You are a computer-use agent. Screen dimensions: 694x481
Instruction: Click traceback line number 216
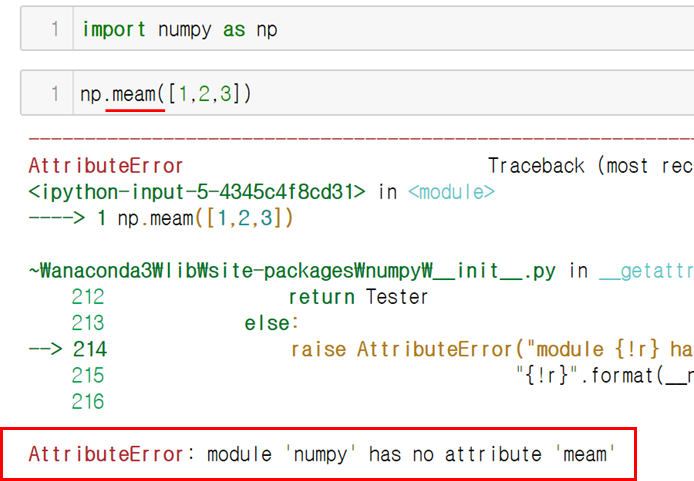[88, 401]
